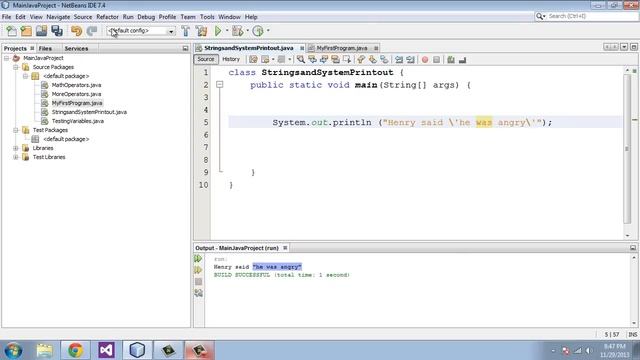Image resolution: width=640 pixels, height=360 pixels.
Task: Click the Back navigation icon in editor toolbar
Action: [x=265, y=60]
